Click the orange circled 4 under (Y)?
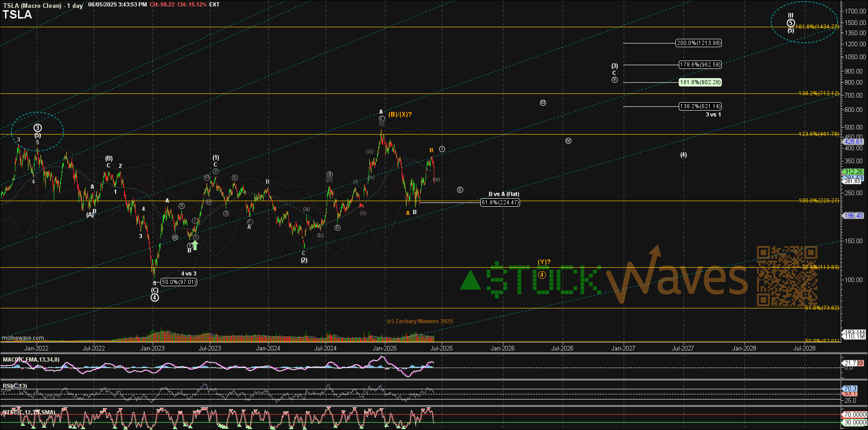The image size is (868, 430). click(542, 275)
